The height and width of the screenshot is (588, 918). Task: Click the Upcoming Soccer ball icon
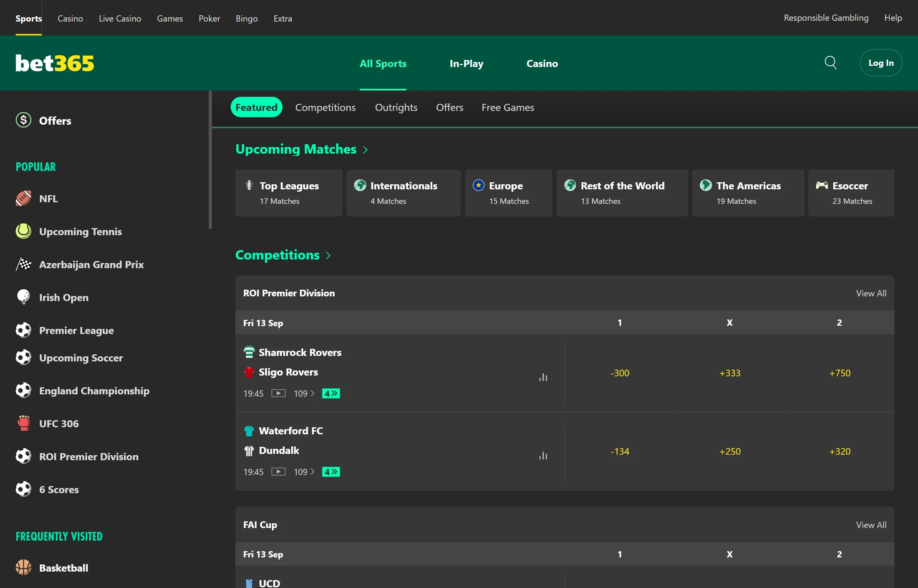tap(24, 358)
